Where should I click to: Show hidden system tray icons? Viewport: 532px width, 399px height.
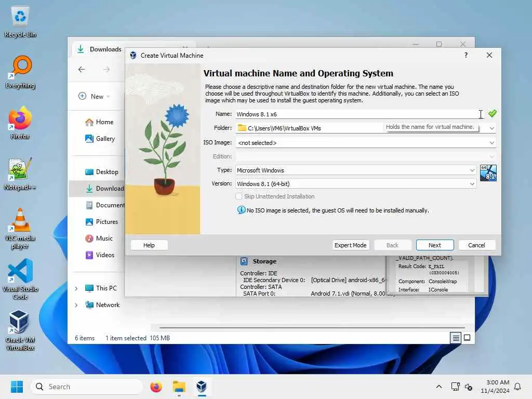[x=438, y=387]
